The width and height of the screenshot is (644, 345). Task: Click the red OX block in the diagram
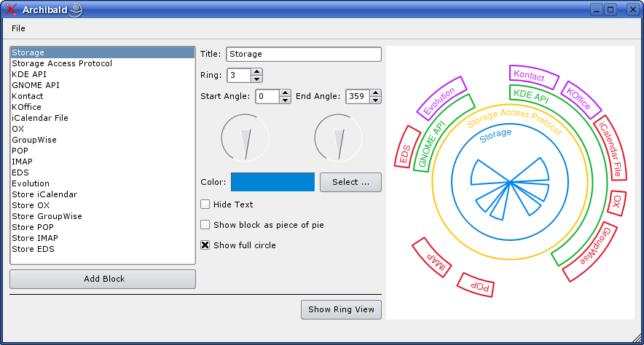617,203
